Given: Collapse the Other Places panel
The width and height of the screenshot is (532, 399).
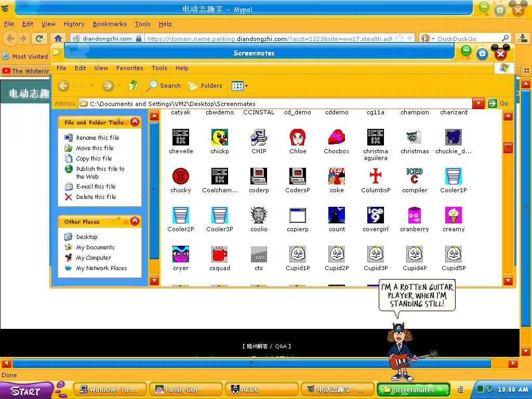Looking at the screenshot, I should (x=135, y=221).
